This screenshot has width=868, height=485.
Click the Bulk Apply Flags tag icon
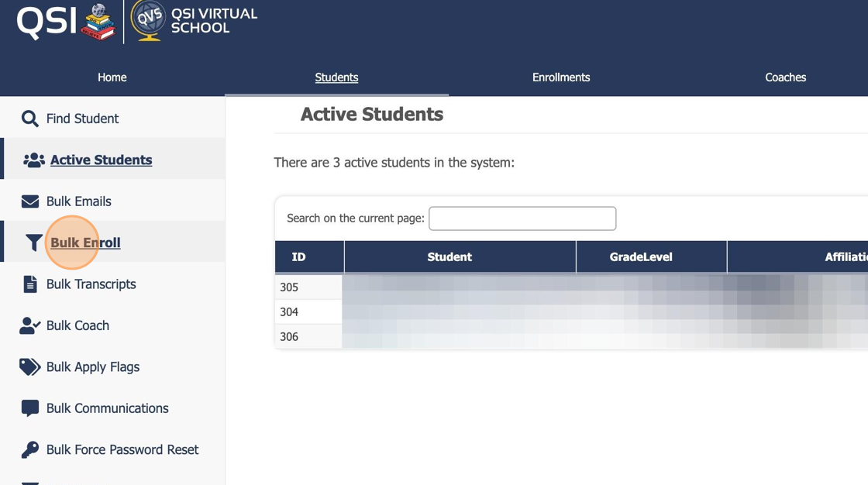pos(29,367)
